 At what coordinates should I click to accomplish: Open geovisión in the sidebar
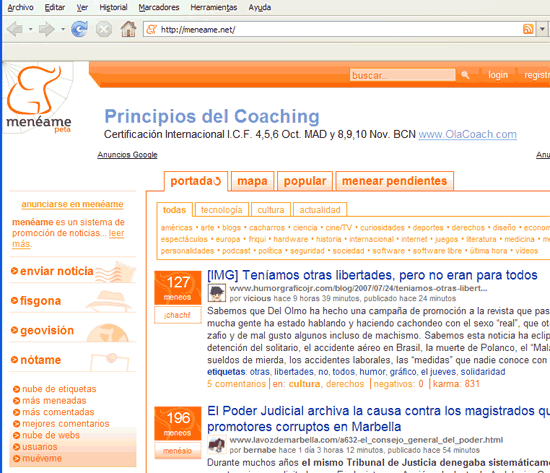(x=47, y=331)
